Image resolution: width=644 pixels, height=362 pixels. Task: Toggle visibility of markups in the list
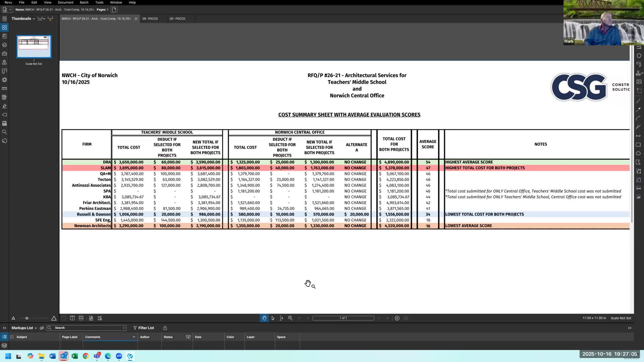click(x=42, y=328)
